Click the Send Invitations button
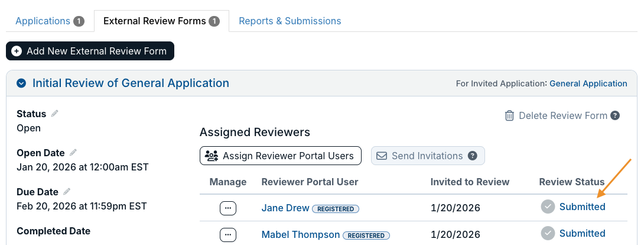This screenshot has height=245, width=644. pos(428,156)
